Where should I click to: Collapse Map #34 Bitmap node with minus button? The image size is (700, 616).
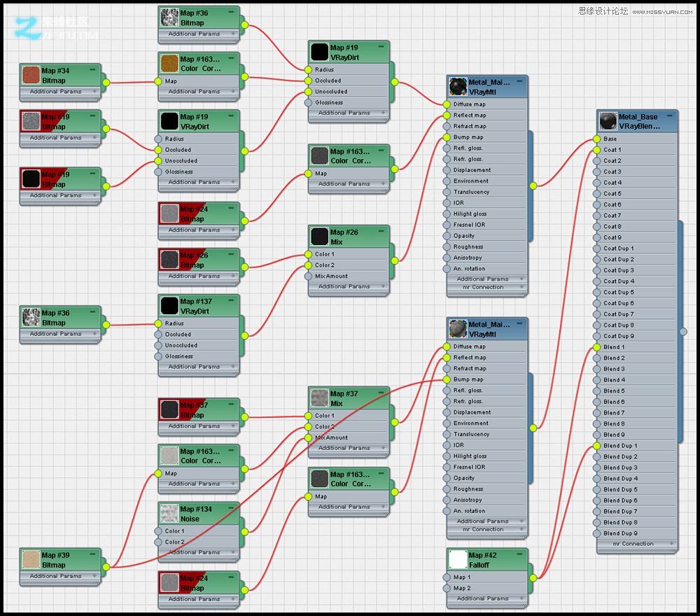pos(92,69)
